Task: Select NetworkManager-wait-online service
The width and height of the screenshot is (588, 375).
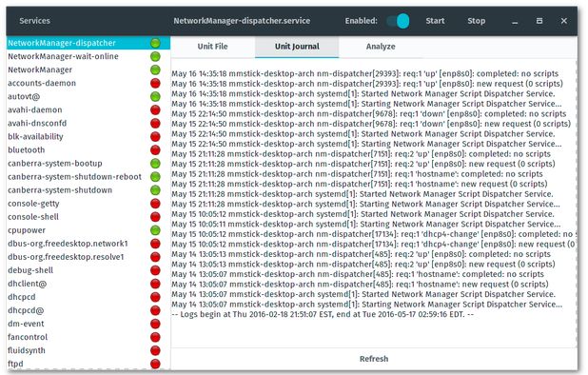Action: [88, 56]
